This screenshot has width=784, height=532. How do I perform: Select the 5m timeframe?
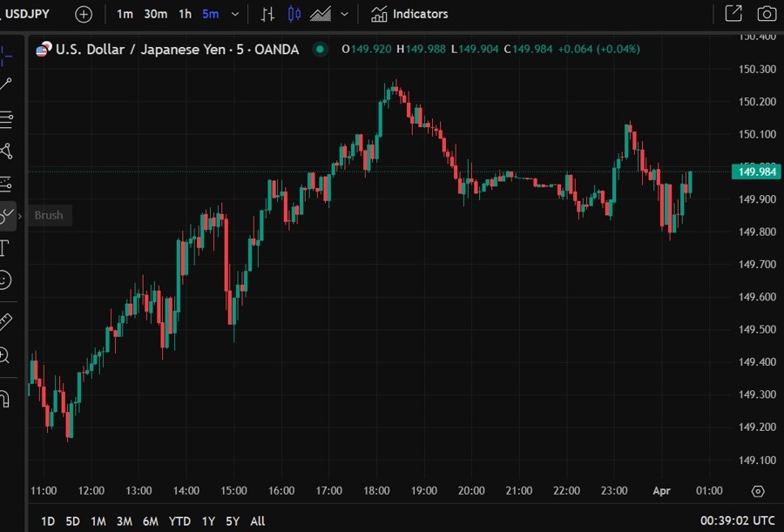pyautogui.click(x=211, y=15)
